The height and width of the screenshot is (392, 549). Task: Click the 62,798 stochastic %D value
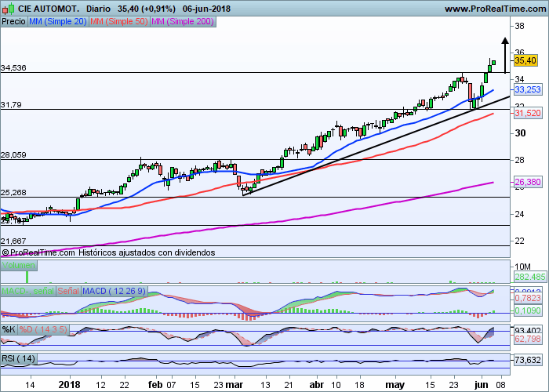click(x=528, y=339)
